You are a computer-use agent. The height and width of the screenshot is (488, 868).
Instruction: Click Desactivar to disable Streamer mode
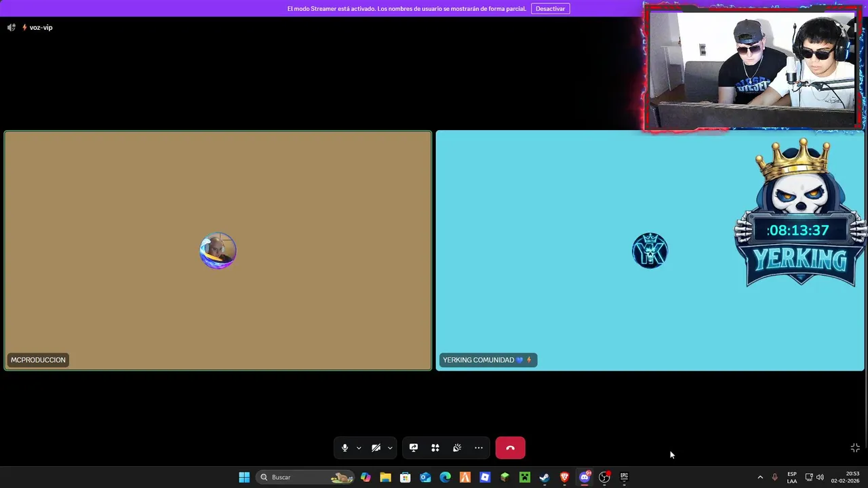pyautogui.click(x=550, y=9)
